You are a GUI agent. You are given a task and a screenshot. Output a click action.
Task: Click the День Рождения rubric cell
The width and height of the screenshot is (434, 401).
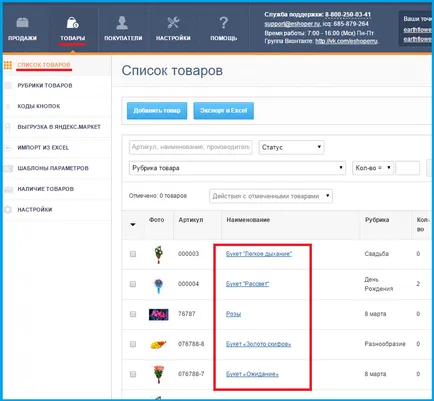(x=379, y=284)
